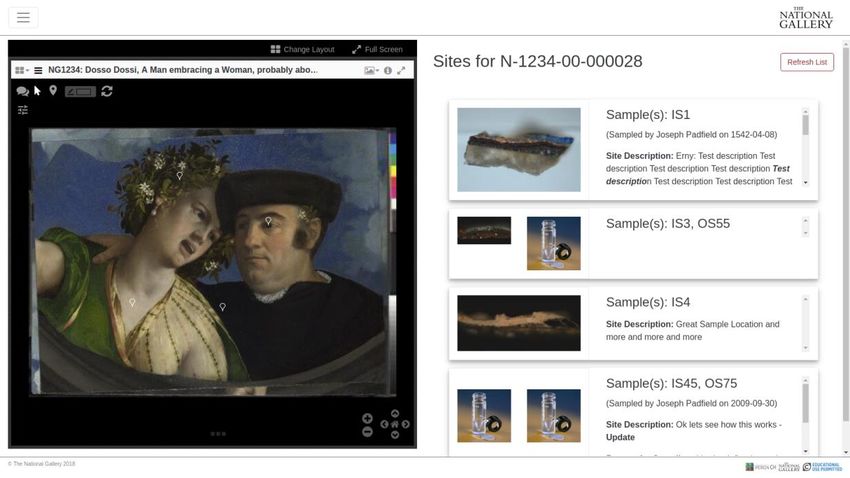Click '© The National Gallery 2018' footer text
This screenshot has width=850, height=478.
pyautogui.click(x=42, y=464)
